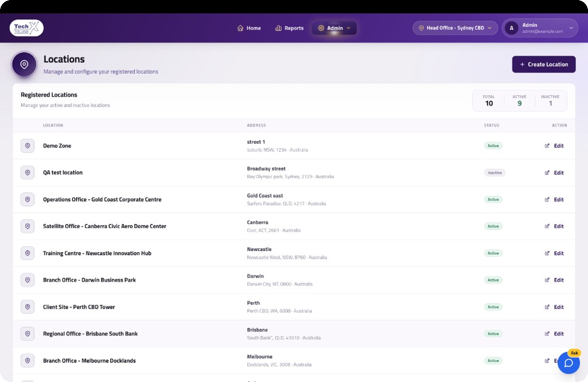588x382 pixels.
Task: Click the Address column header
Action: click(x=256, y=126)
